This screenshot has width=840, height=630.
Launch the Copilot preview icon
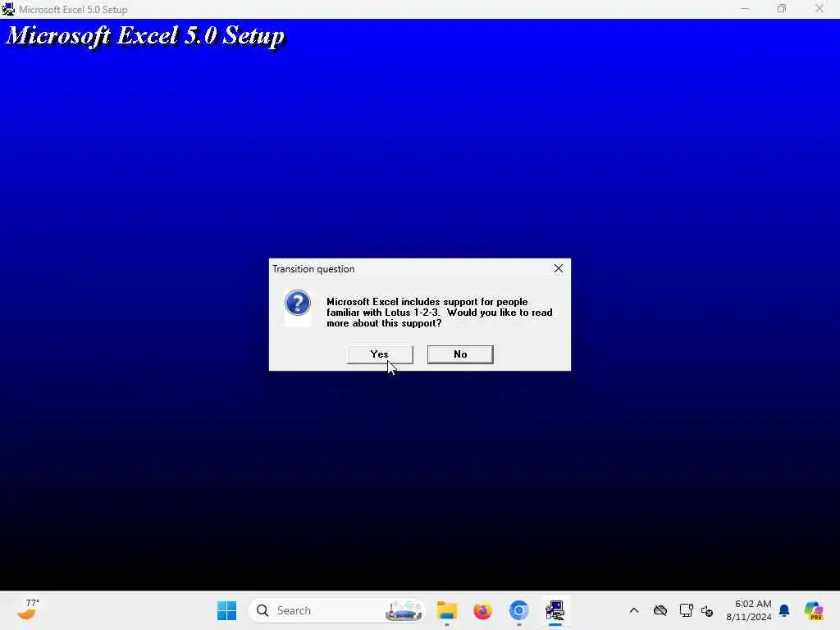point(814,610)
